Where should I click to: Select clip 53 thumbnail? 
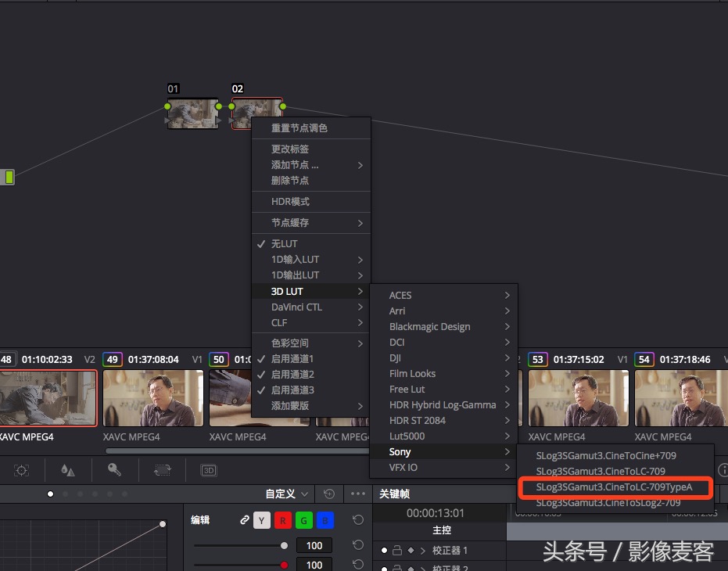tap(579, 397)
